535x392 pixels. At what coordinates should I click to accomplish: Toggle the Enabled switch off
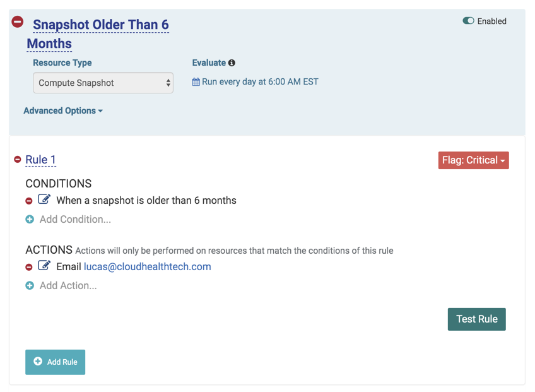(x=468, y=21)
